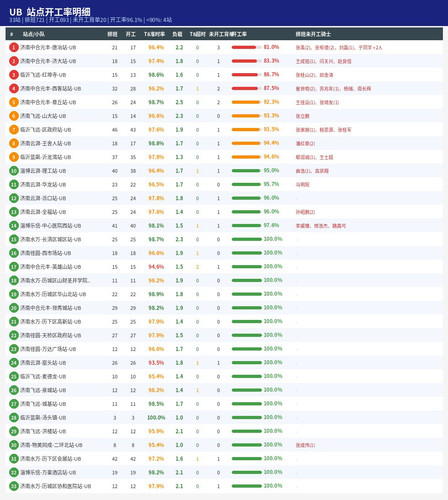Click the green rank 12 badge

click(14, 198)
